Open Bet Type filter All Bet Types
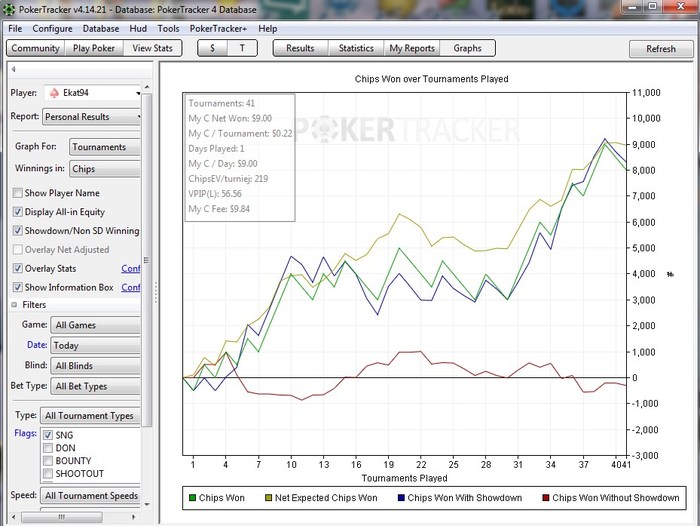Screen dimensions: 700x526 96,386
